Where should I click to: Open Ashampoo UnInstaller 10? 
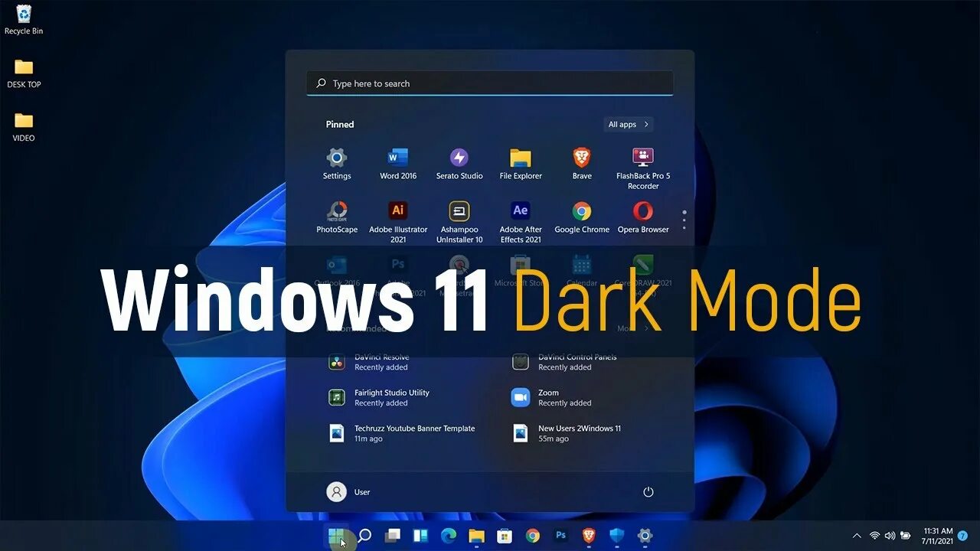pos(459,217)
